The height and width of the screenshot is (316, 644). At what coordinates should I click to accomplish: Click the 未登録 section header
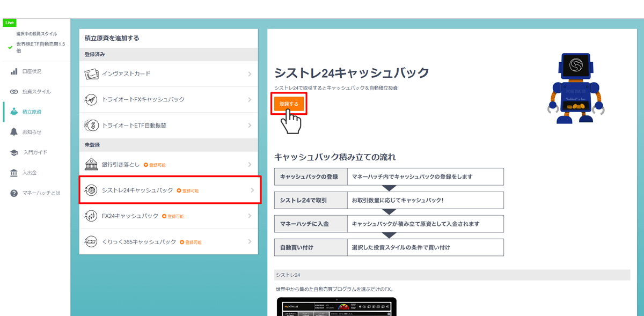pyautogui.click(x=169, y=145)
